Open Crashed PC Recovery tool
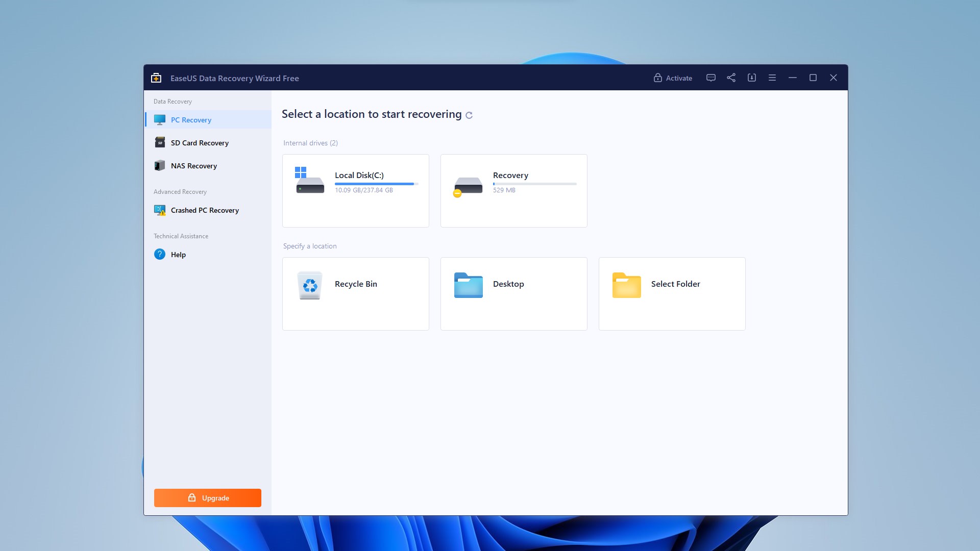This screenshot has width=980, height=551. [205, 210]
